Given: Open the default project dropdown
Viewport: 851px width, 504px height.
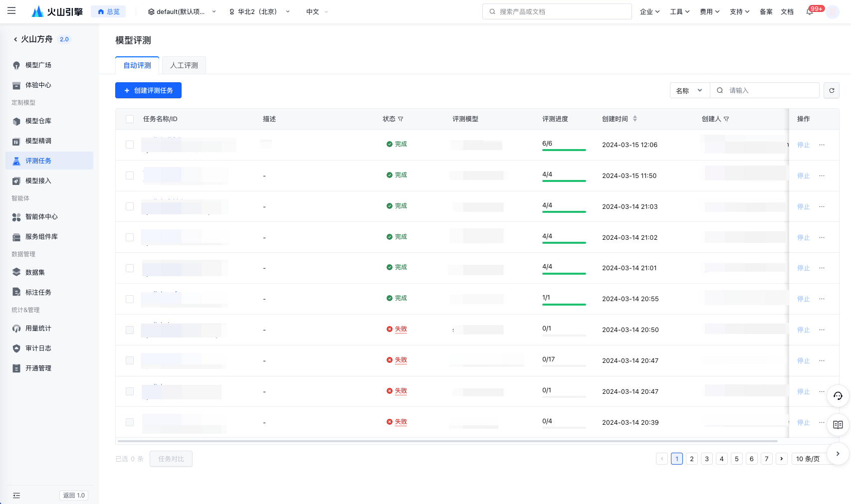Looking at the screenshot, I should coord(182,11).
